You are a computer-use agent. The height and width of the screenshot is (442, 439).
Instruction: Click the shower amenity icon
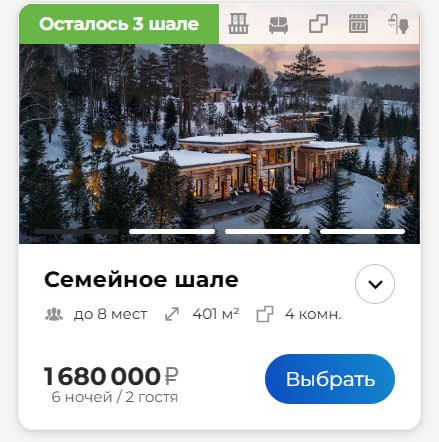[398, 24]
